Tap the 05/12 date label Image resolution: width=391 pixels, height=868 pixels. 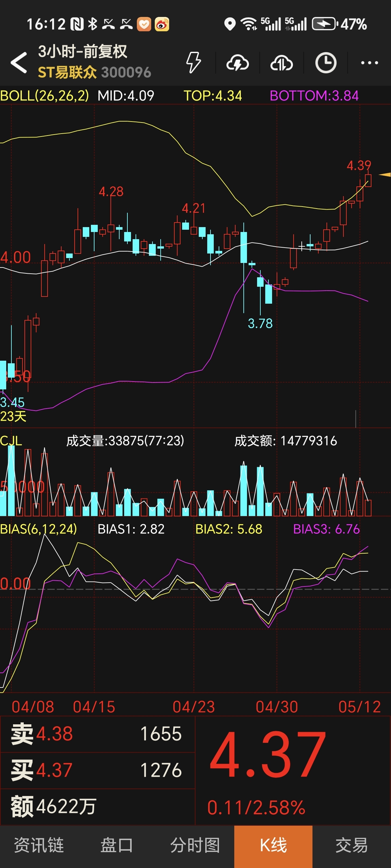[x=360, y=707]
